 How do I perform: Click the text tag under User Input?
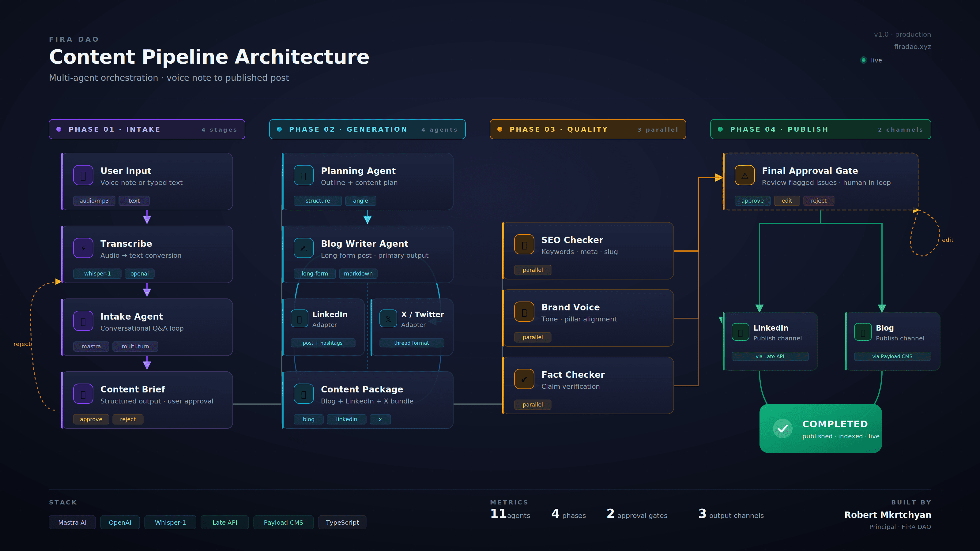click(134, 201)
